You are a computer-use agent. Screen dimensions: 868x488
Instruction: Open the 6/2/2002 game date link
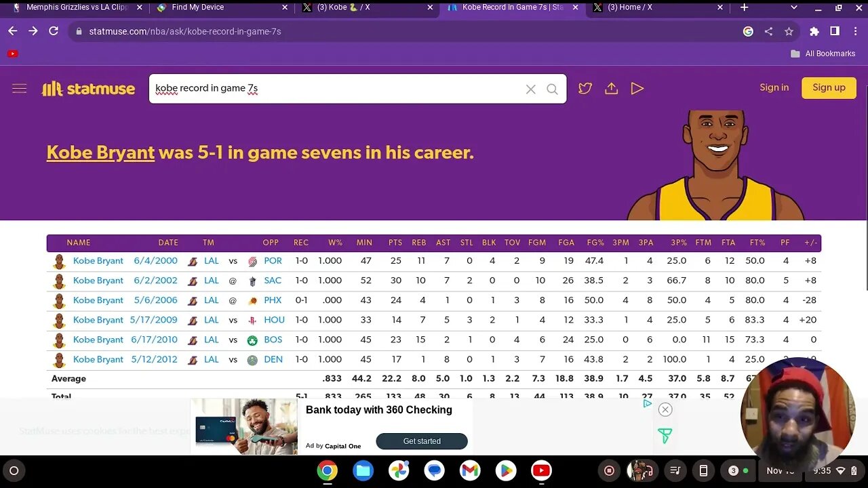155,281
